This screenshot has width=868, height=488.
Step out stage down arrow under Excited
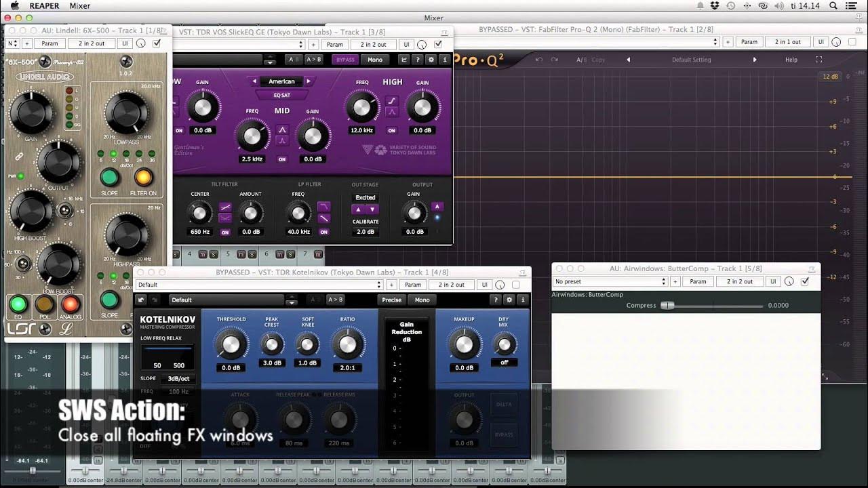pos(372,209)
